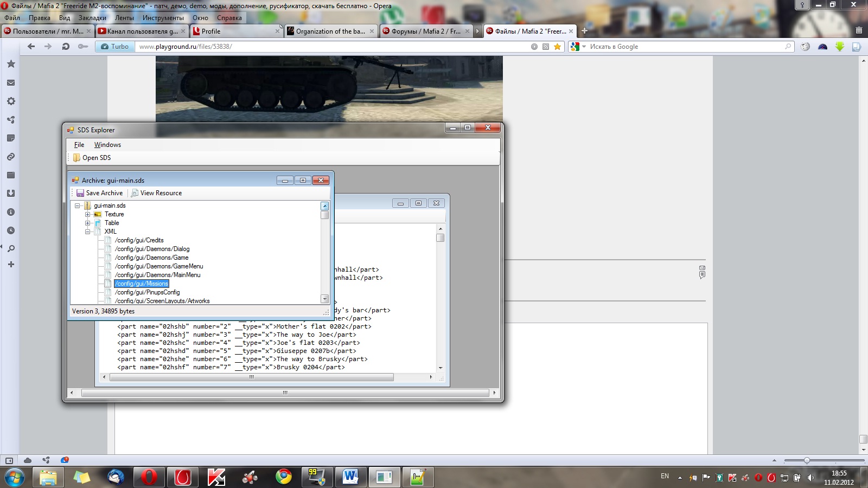868x488 pixels.
Task: Select /config/gui/Daemons/Dialog in the tree
Action: pos(152,249)
